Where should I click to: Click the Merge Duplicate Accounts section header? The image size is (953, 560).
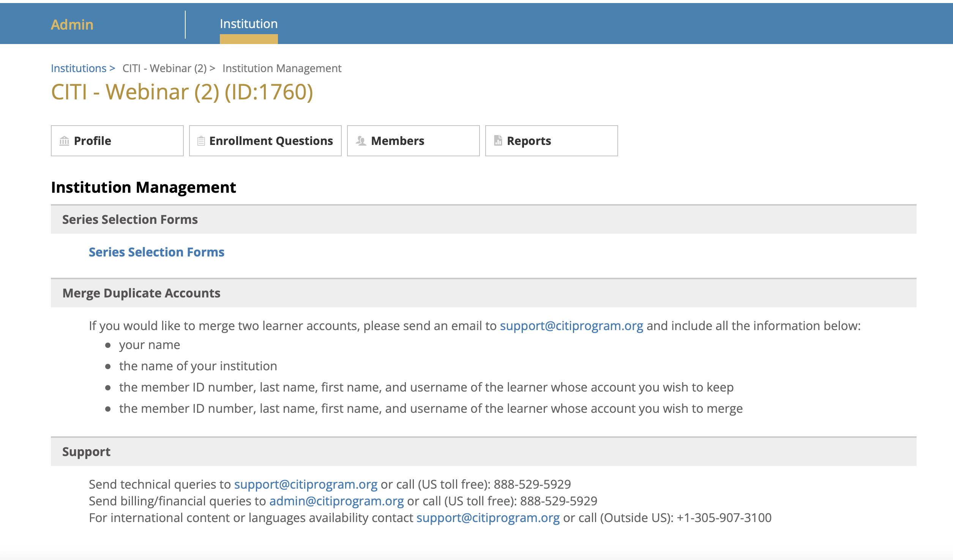click(141, 293)
